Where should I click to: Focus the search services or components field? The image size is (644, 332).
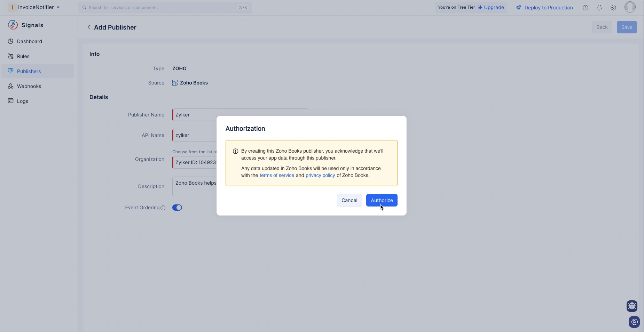coord(165,7)
